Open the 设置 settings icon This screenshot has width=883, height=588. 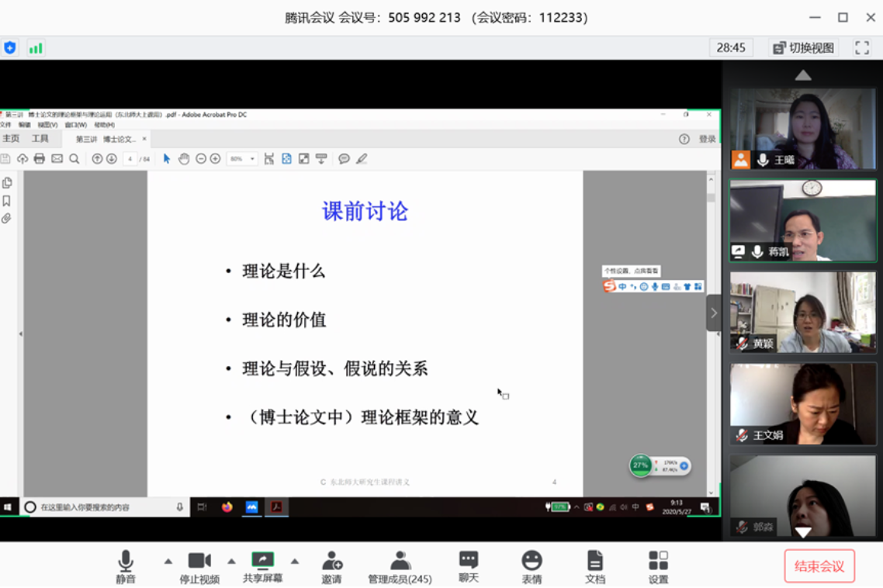point(658,566)
